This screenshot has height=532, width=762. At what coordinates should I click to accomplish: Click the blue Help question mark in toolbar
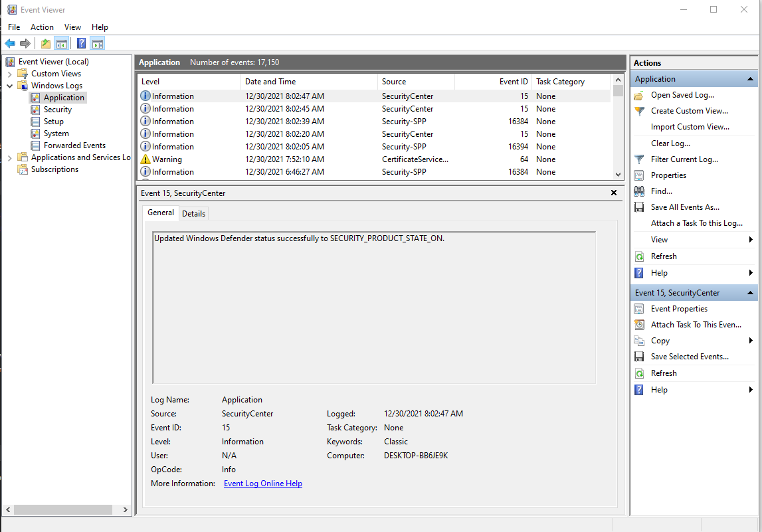(x=81, y=43)
